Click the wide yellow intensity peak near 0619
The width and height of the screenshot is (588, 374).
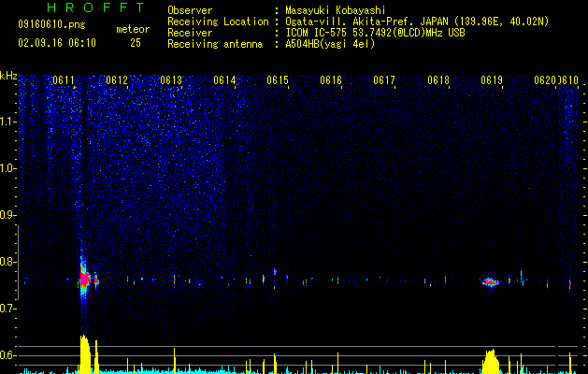491,362
